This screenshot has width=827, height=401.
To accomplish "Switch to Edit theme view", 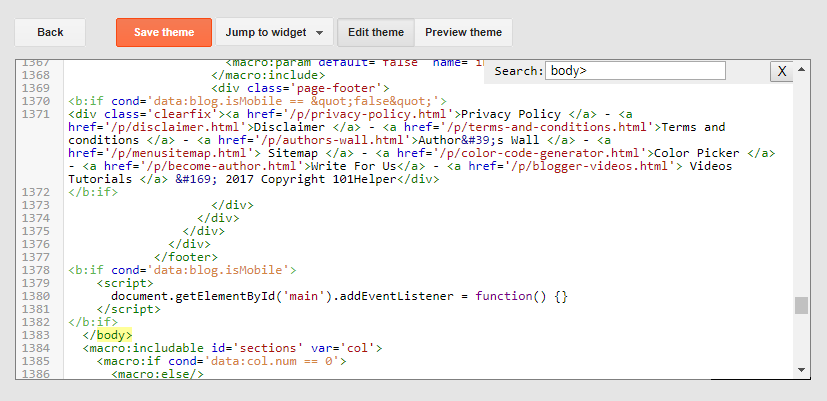I will (376, 32).
